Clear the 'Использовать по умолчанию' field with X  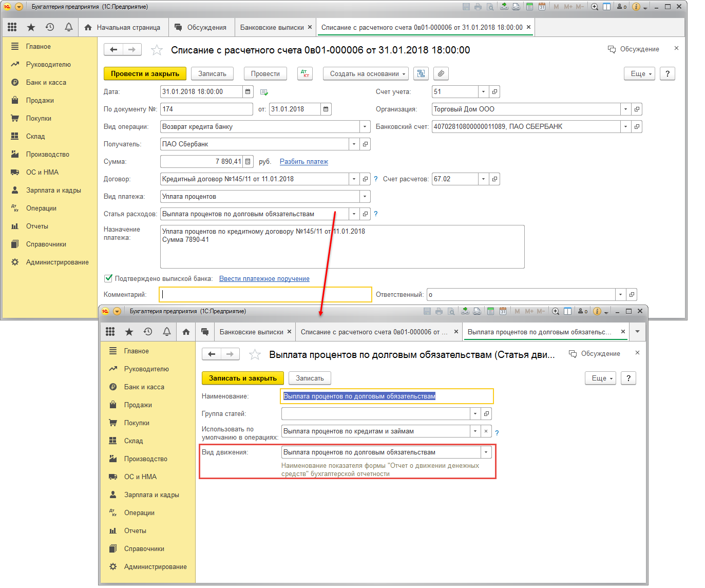click(x=486, y=431)
